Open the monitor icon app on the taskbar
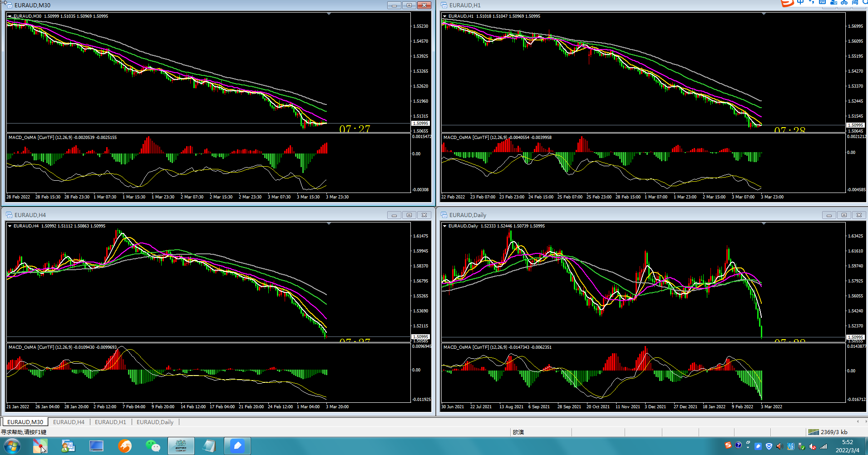This screenshot has height=455, width=868. coord(96,446)
